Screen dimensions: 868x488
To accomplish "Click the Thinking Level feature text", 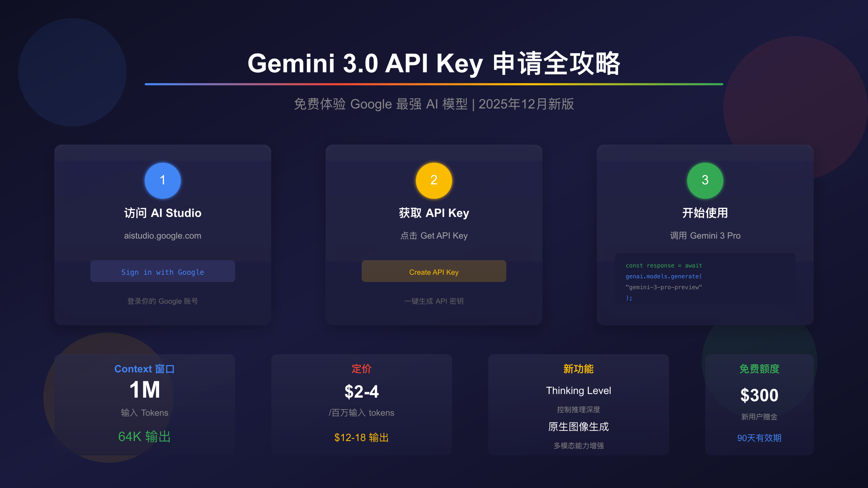I will (579, 391).
